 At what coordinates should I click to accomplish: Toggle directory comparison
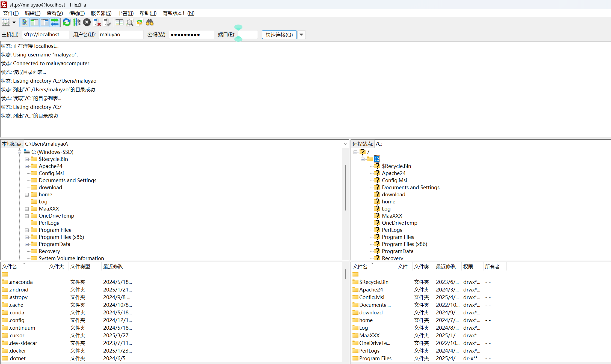click(129, 22)
